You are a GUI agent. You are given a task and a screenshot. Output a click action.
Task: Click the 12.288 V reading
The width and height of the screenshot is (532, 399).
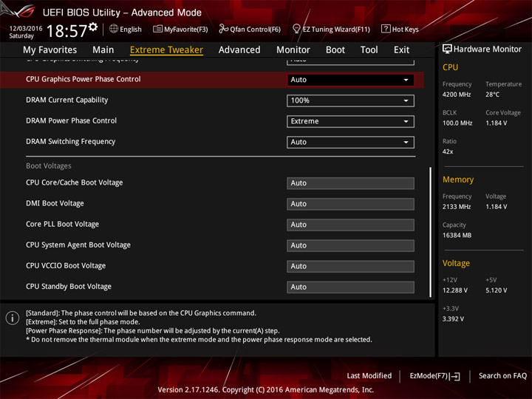454,290
